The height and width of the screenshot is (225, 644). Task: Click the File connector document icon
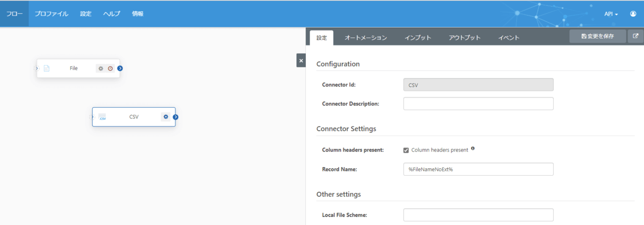click(47, 69)
